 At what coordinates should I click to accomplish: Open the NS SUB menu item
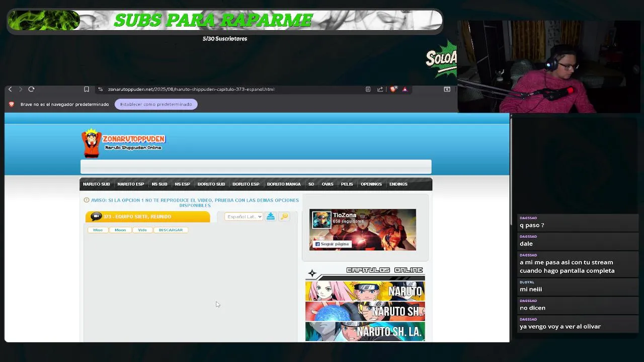click(x=159, y=184)
